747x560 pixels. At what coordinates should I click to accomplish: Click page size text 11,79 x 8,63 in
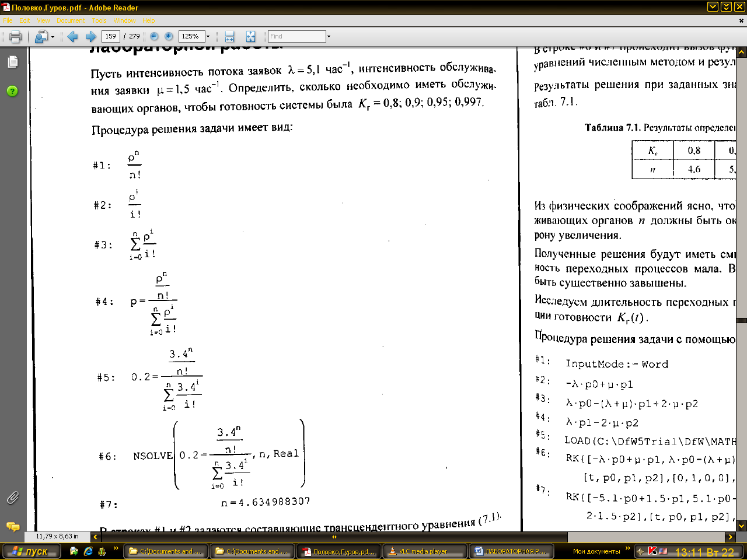point(57,536)
